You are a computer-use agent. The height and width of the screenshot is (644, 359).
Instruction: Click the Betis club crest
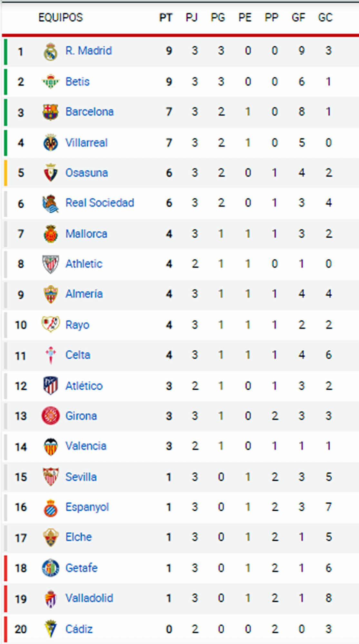(51, 82)
